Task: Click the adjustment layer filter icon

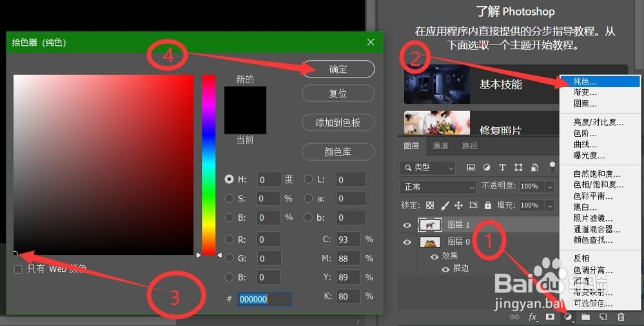Action: tap(487, 167)
